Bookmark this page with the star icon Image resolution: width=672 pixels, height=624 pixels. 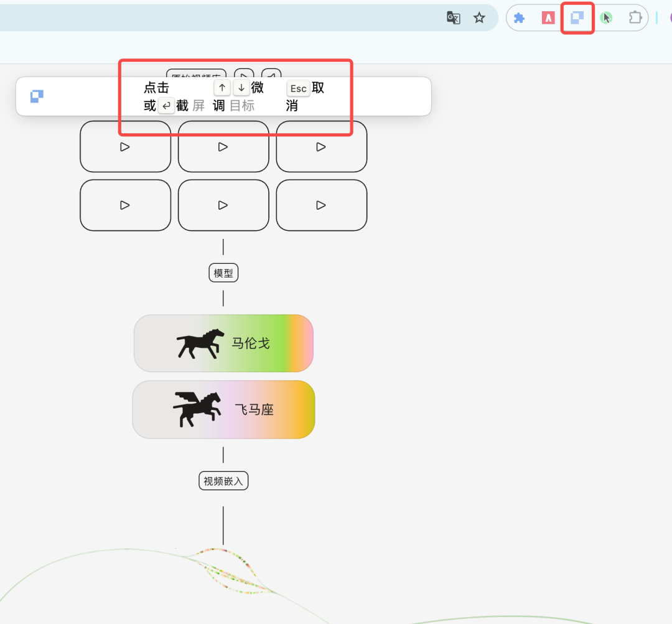point(479,18)
